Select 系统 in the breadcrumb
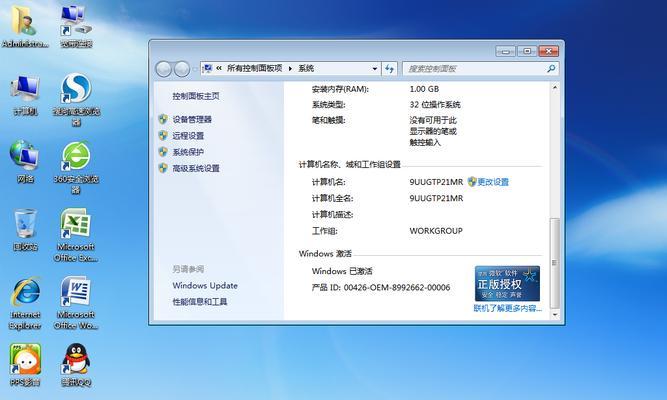The height and width of the screenshot is (400, 667). click(306, 68)
